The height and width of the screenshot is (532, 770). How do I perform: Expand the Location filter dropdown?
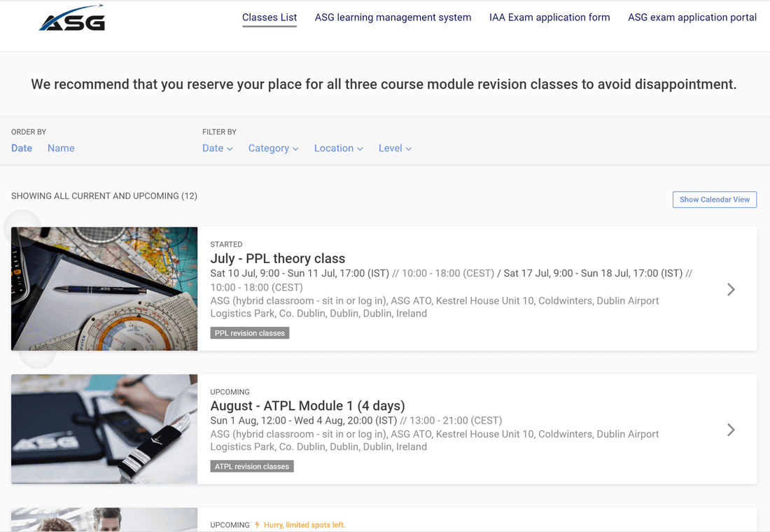tap(338, 148)
